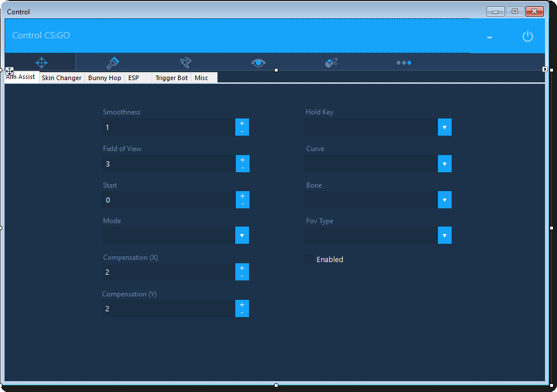
Task: Click the crosshair icon in the navigation bar
Action: (x=41, y=62)
